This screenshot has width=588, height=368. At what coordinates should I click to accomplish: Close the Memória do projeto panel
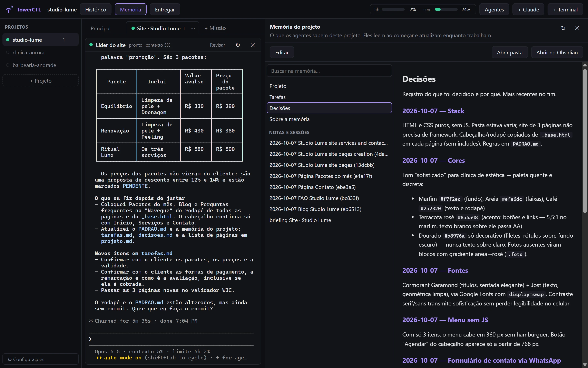[x=577, y=28]
